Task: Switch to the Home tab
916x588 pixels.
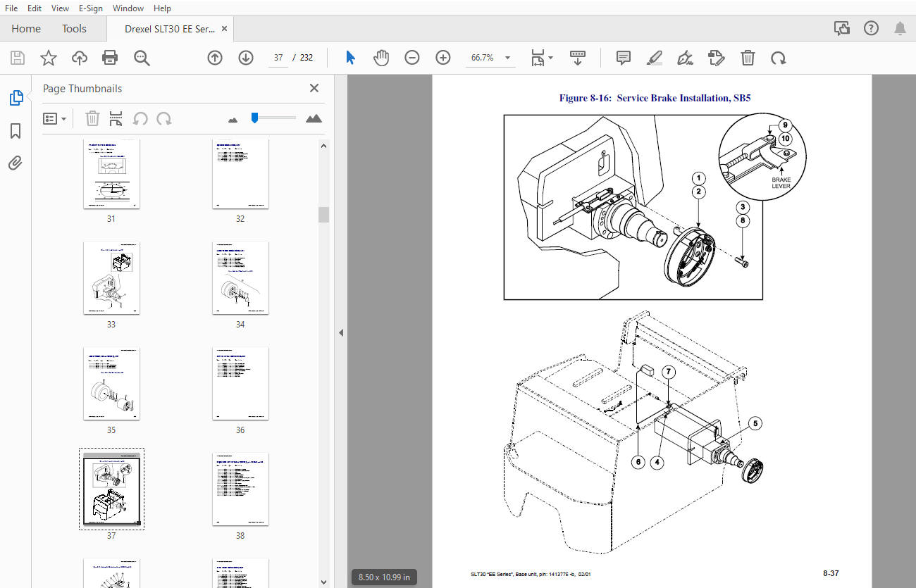Action: pyautogui.click(x=26, y=29)
